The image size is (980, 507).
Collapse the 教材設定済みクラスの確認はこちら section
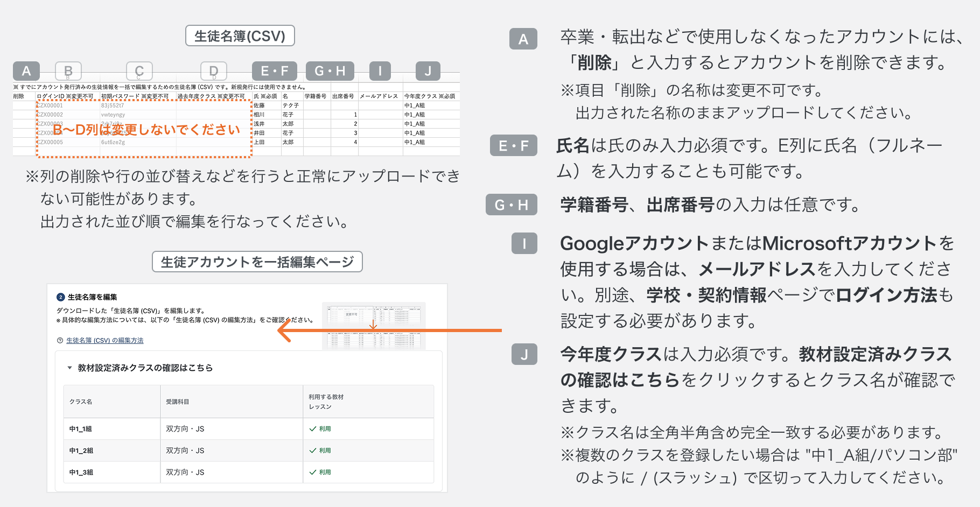click(145, 368)
